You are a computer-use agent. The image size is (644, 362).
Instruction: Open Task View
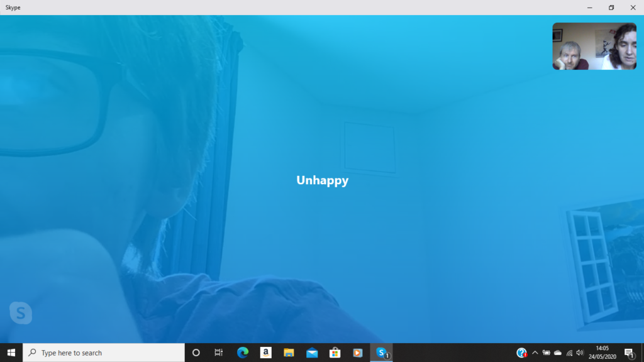pos(219,353)
